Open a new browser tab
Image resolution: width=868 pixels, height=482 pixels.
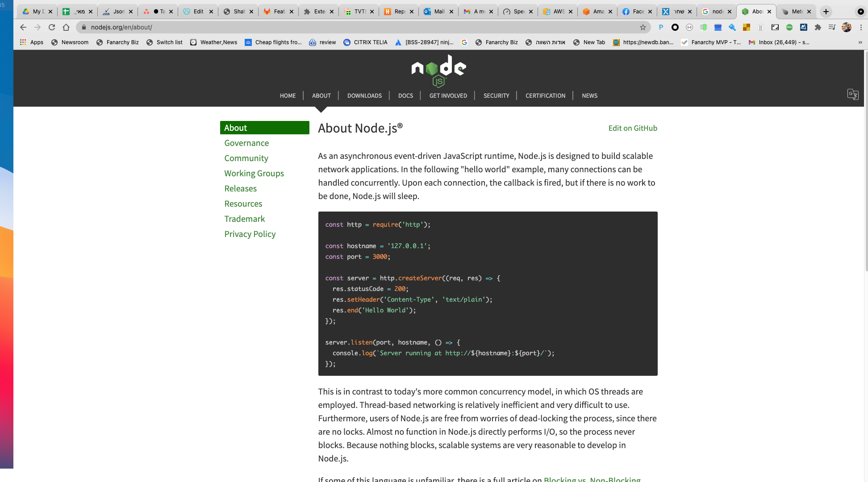click(x=826, y=12)
